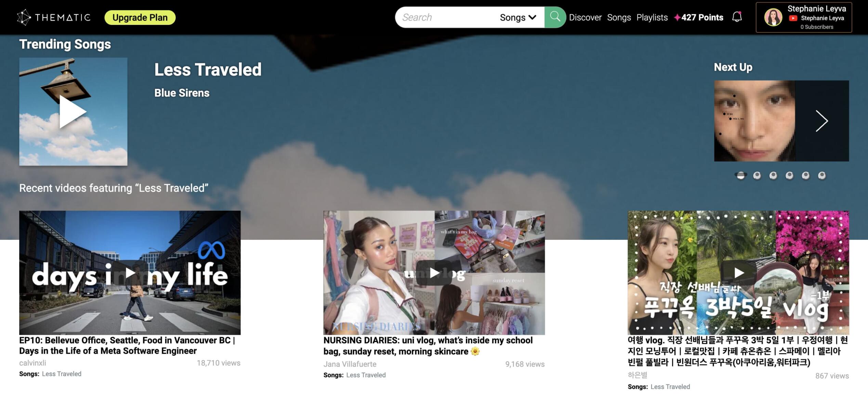Expand search category options chevron
Viewport: 868px width, 410px height.
532,17
